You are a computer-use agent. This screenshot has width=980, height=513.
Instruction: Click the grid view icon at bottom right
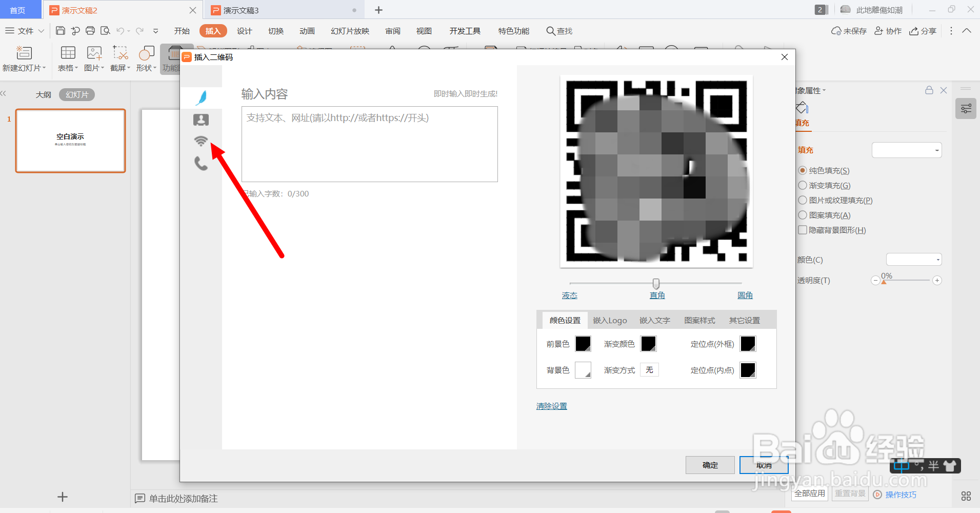966,496
